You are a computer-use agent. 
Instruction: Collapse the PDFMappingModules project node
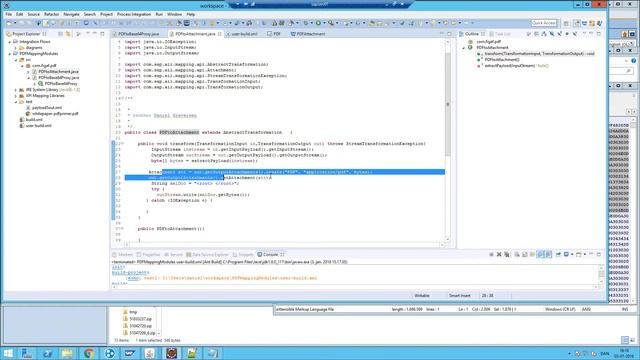point(10,53)
